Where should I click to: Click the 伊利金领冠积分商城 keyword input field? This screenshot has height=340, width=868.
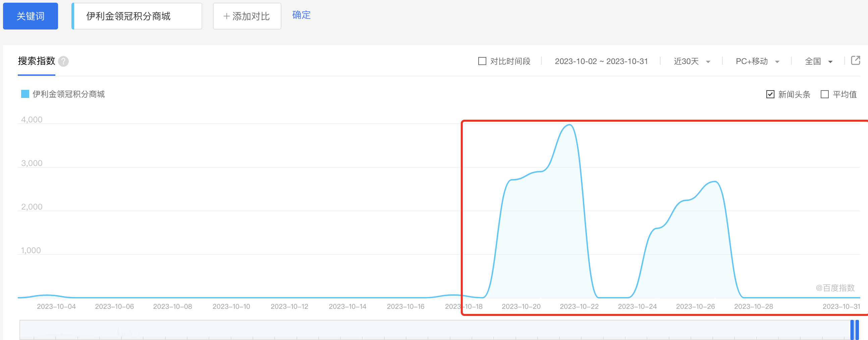click(137, 16)
